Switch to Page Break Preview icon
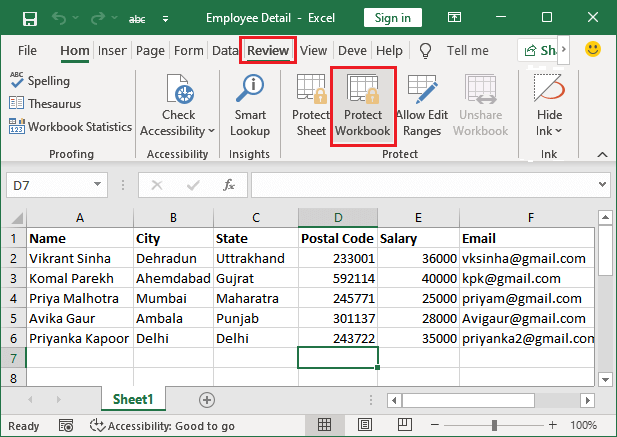The height and width of the screenshot is (437, 617). click(x=405, y=425)
